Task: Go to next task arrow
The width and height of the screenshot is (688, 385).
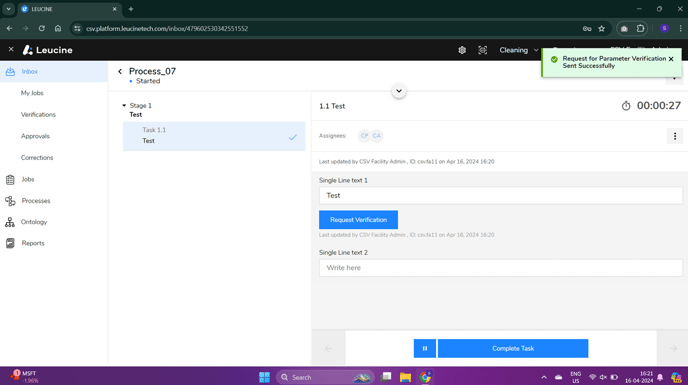Action: pyautogui.click(x=673, y=348)
